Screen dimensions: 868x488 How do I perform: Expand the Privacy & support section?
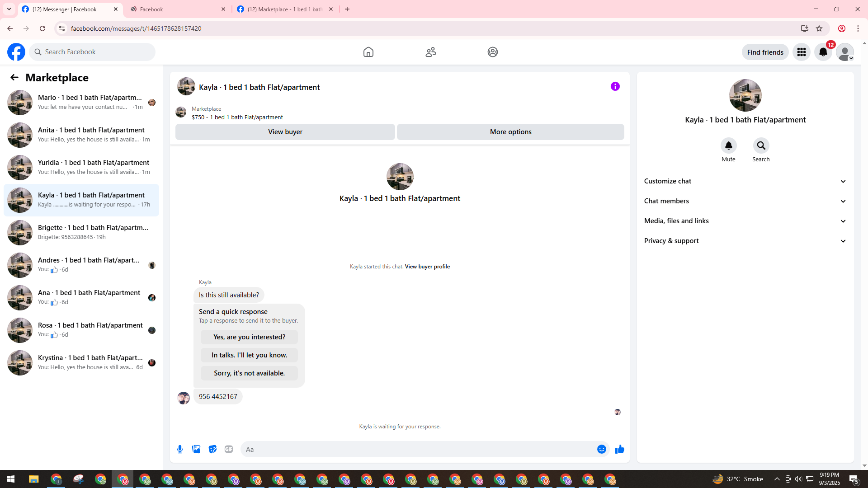745,241
